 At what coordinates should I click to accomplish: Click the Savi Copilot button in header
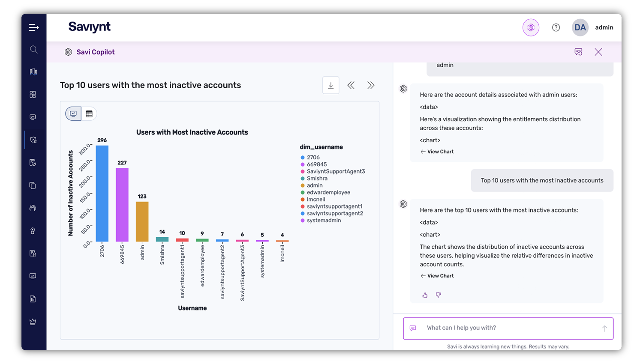click(x=531, y=27)
